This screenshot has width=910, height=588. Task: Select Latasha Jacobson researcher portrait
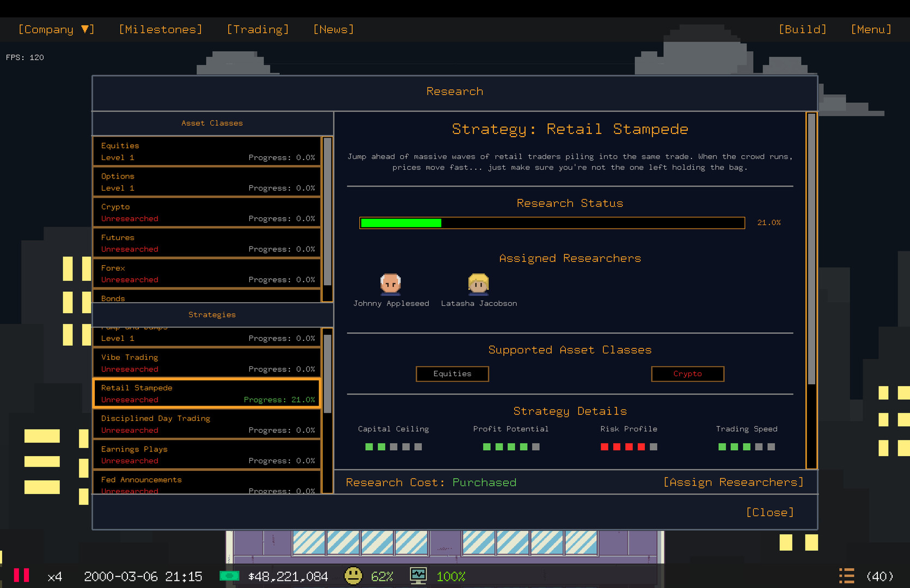(x=479, y=284)
